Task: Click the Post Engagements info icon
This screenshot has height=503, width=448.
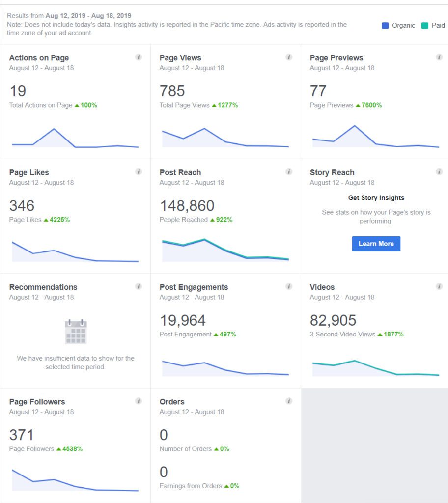Action: click(x=289, y=286)
